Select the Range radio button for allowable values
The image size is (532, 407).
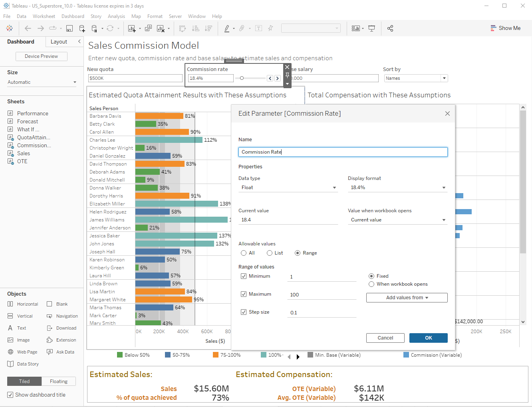pos(298,253)
